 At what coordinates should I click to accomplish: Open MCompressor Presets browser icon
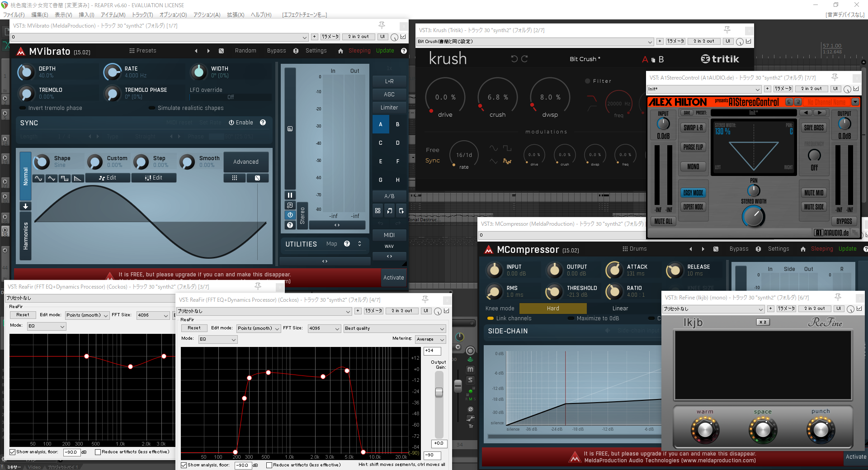coord(625,249)
